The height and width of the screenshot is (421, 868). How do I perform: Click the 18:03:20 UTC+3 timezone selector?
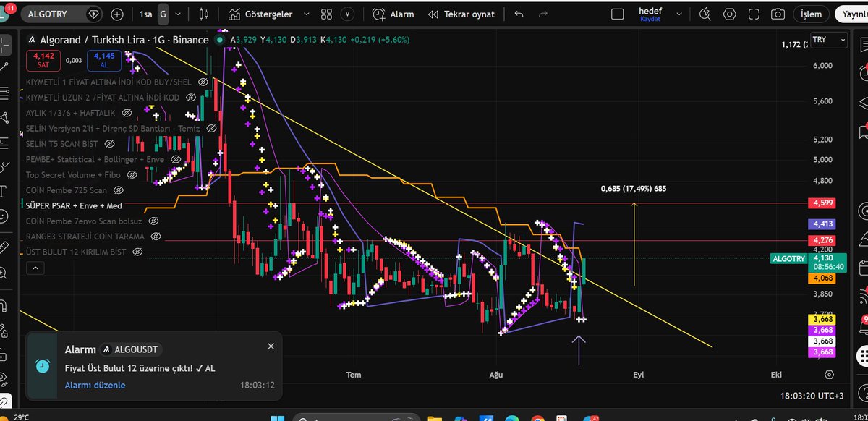tap(811, 396)
